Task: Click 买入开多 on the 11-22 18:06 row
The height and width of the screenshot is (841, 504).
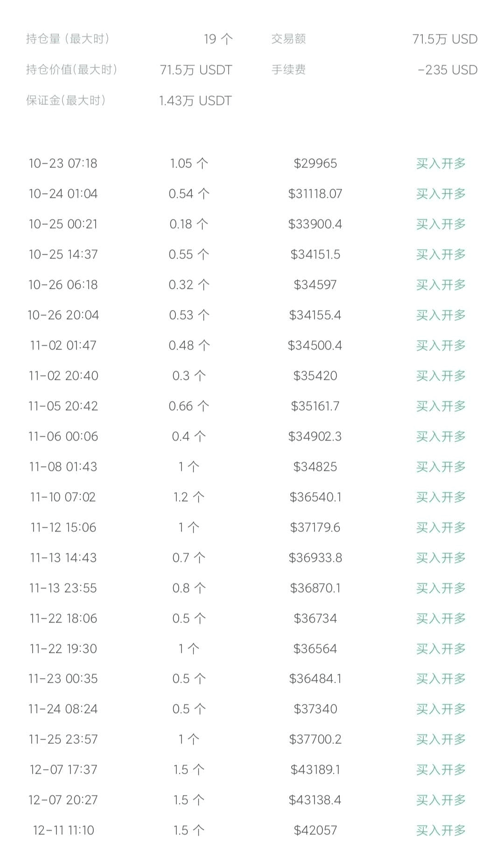Action: click(441, 618)
